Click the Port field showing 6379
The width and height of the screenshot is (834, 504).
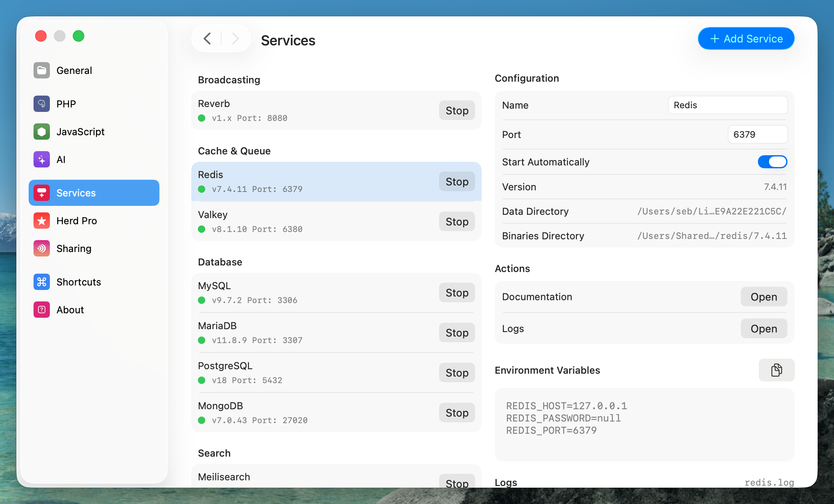coord(758,134)
